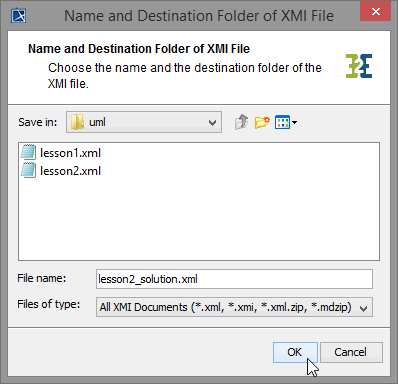Click the green-blue wizard logo icon

(x=359, y=66)
